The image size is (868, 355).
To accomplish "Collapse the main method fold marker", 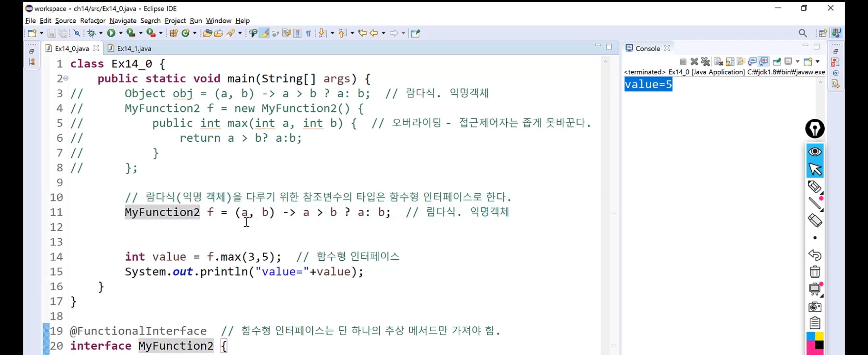I will (x=66, y=78).
